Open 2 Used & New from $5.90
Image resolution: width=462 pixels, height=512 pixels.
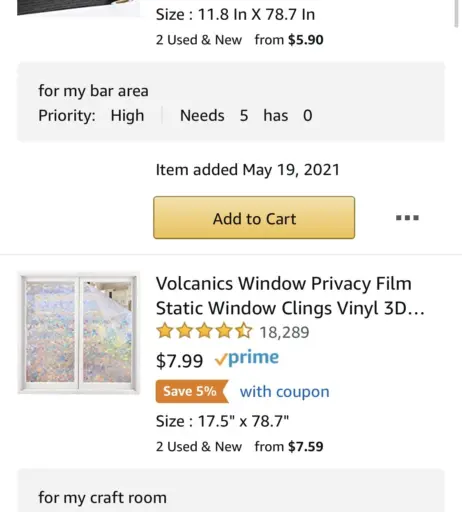pyautogui.click(x=239, y=40)
